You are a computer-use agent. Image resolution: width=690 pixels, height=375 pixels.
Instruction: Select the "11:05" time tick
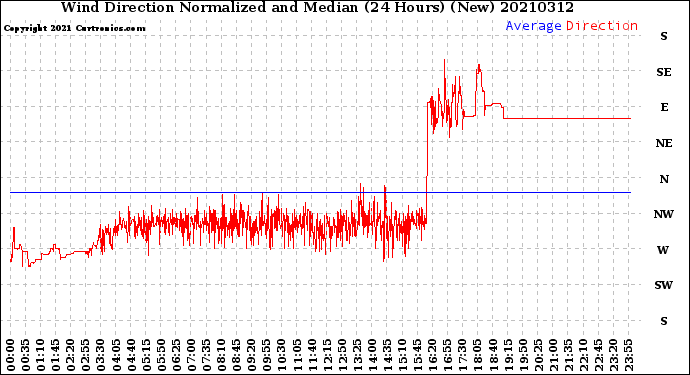297,355
